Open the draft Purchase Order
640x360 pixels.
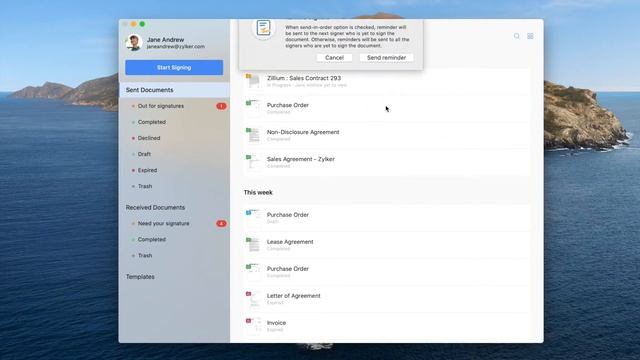(387, 218)
